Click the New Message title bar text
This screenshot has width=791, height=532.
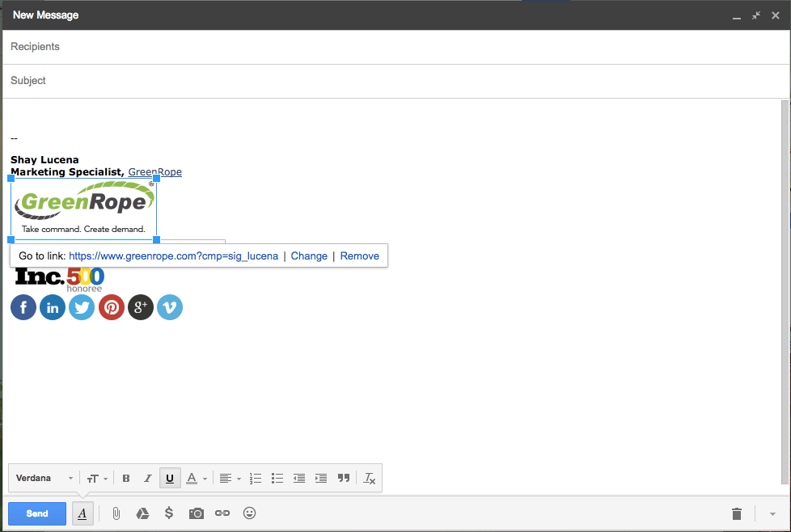46,15
